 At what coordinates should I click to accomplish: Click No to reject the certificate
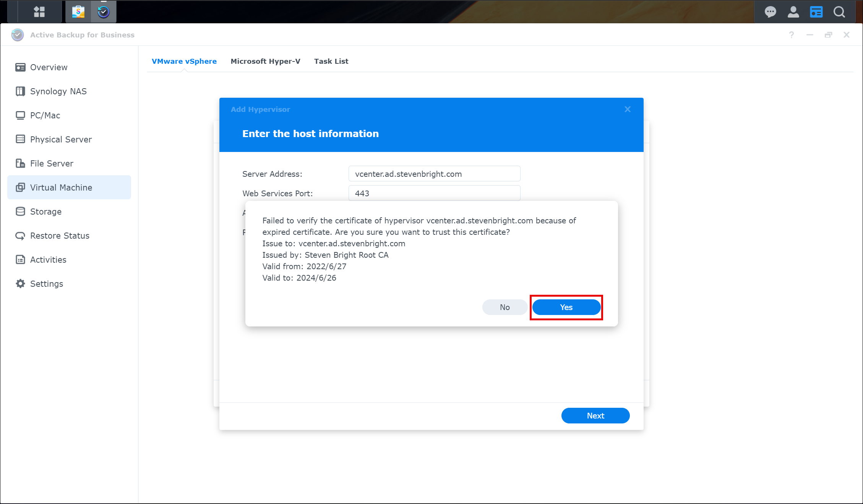(x=504, y=307)
